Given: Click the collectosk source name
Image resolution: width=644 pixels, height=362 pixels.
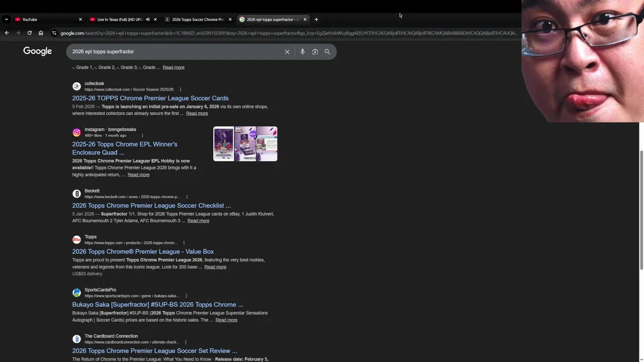Looking at the screenshot, I should coord(94,83).
